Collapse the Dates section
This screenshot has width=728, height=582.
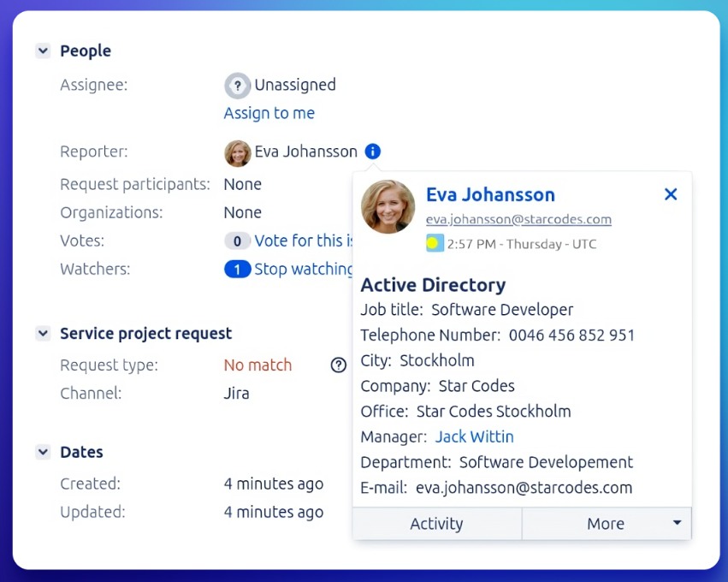(x=43, y=452)
